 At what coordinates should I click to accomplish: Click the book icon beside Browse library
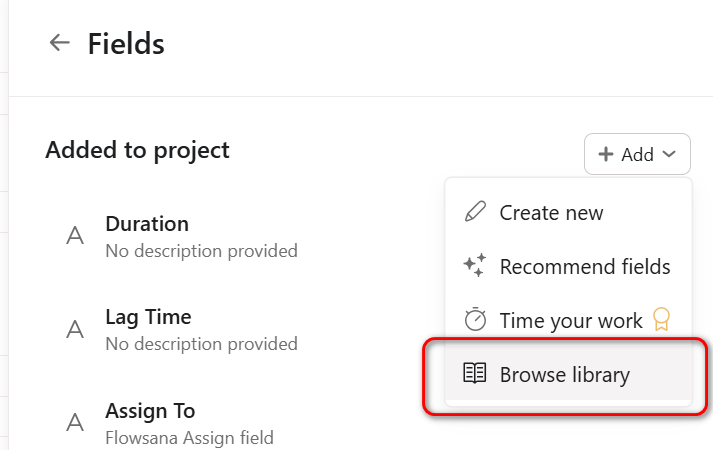(475, 374)
